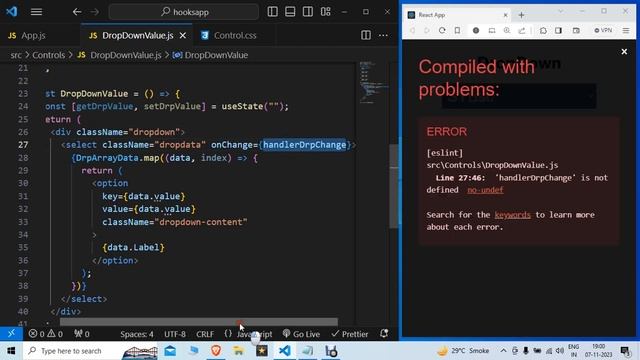Screen dimensions: 640x360
Task: Dismiss the Compiled with problems overlay
Action: (x=624, y=52)
